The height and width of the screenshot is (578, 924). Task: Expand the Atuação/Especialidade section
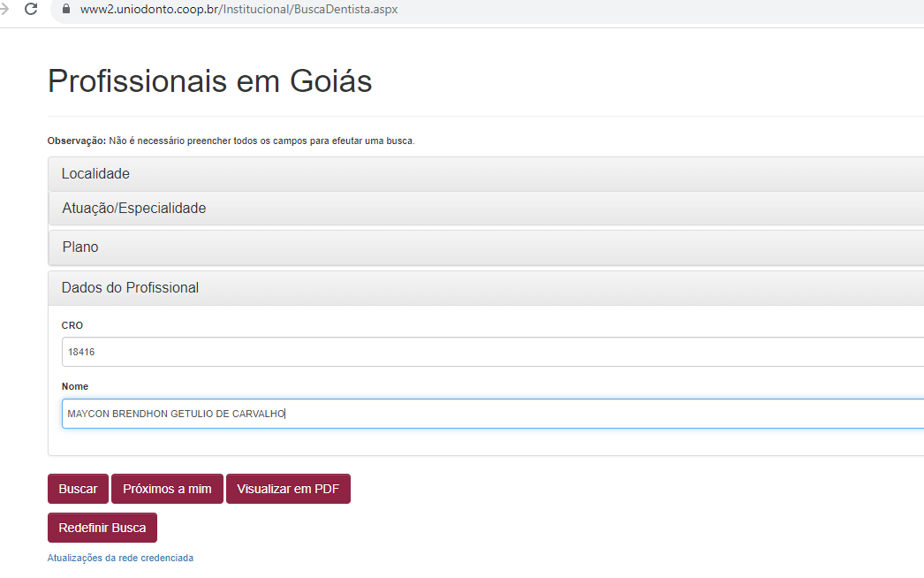[133, 209]
